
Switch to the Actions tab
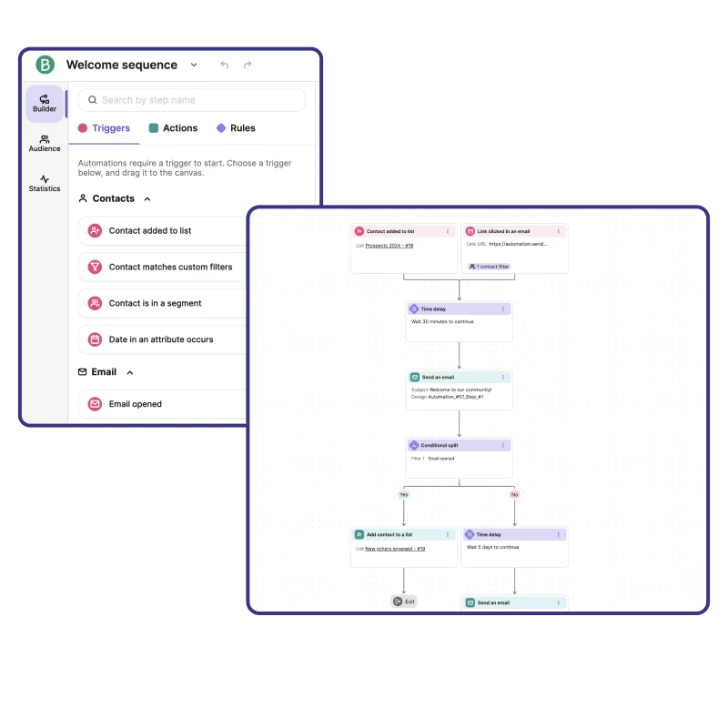click(x=173, y=128)
